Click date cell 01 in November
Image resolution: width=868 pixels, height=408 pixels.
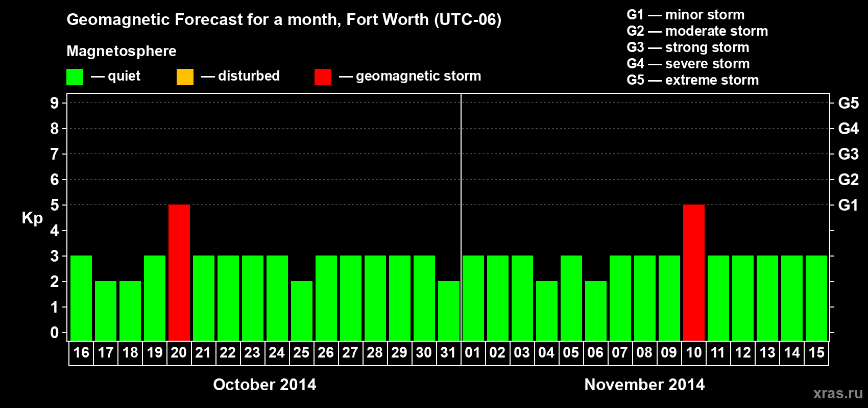[x=473, y=353]
